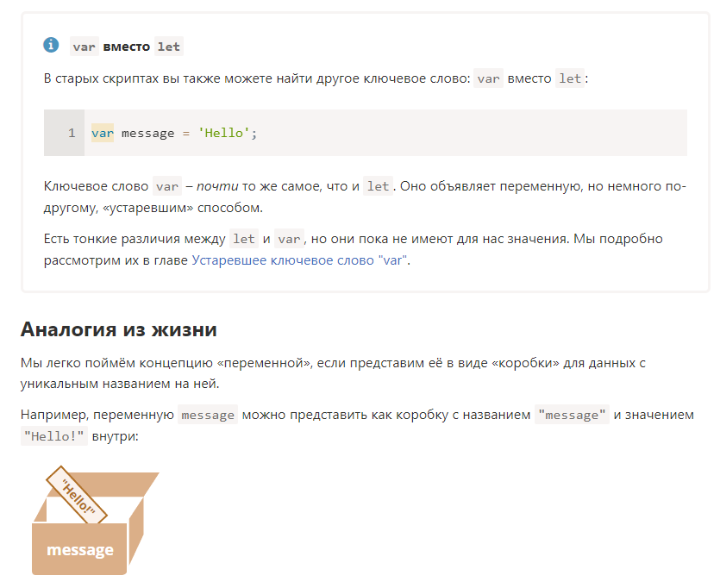
Task: Click the italic word почти
Action: tap(217, 186)
